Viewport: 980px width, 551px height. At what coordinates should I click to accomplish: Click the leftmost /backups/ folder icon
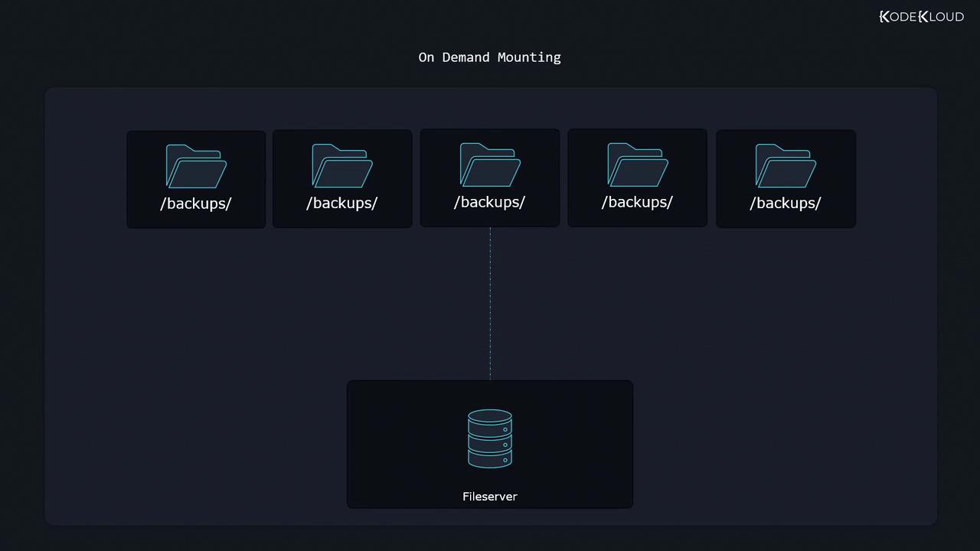click(196, 166)
